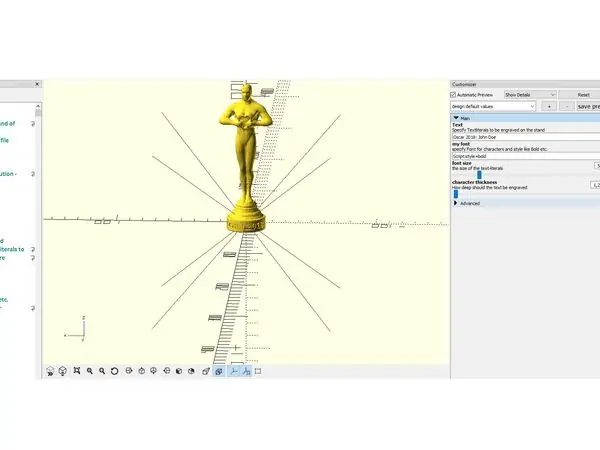The width and height of the screenshot is (600, 450).
Task: Switch to Back view
Action: [x=191, y=371]
